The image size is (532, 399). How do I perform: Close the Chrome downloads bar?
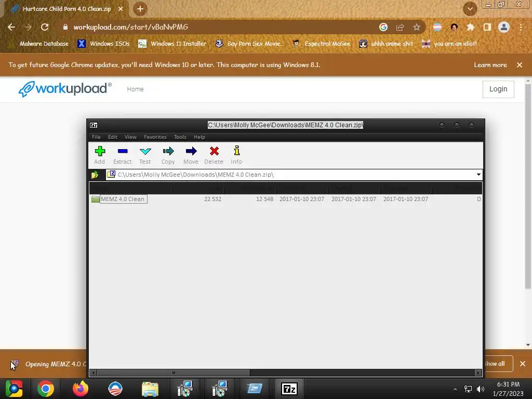point(523,364)
